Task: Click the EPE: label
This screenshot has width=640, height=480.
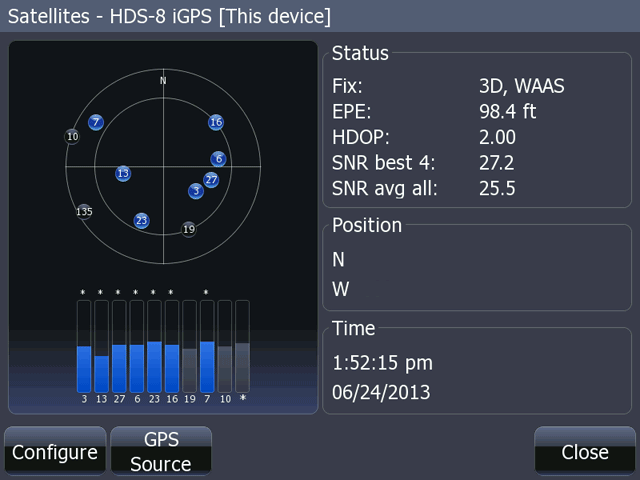Action: [x=351, y=111]
